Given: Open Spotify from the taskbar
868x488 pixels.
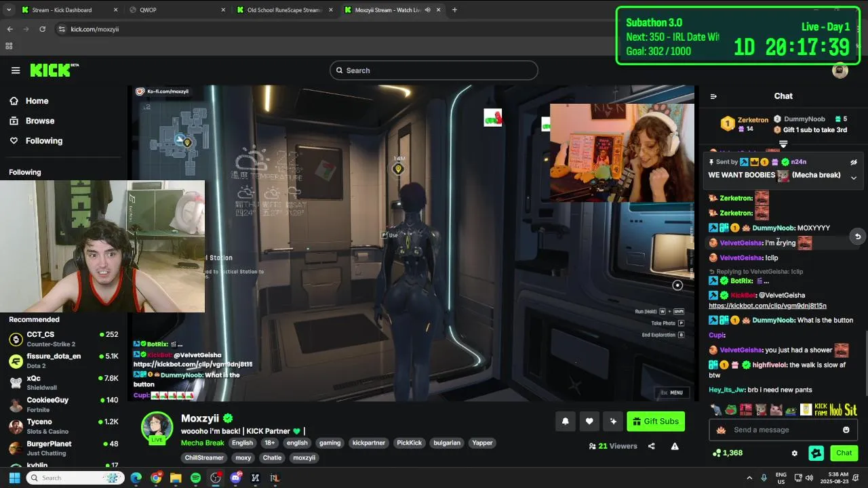Looking at the screenshot, I should [x=195, y=478].
